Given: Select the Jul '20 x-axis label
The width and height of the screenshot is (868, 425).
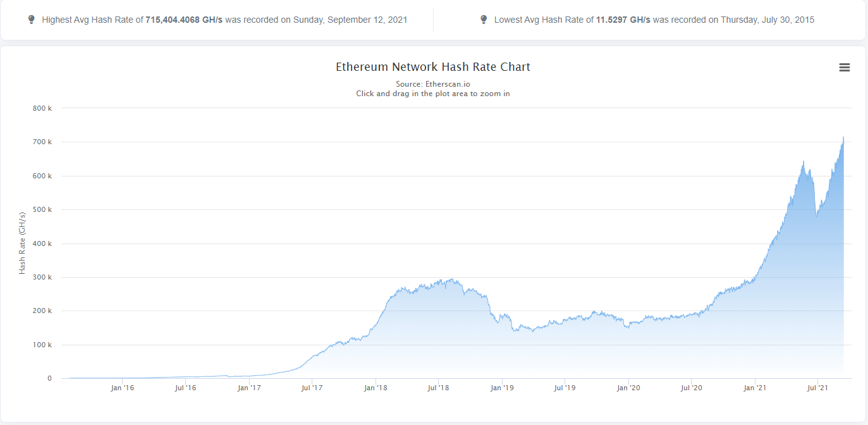Looking at the screenshot, I should pos(692,388).
